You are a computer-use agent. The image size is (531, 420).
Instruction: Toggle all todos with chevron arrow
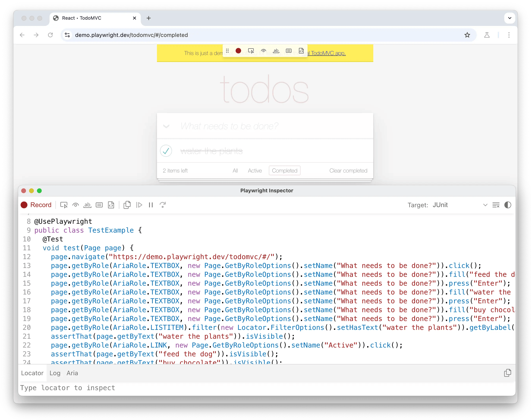[166, 126]
